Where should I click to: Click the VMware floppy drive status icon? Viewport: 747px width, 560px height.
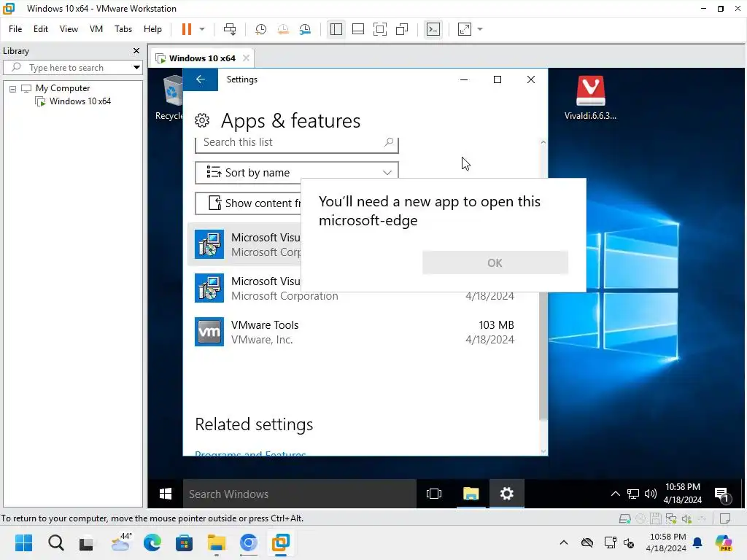(x=656, y=518)
